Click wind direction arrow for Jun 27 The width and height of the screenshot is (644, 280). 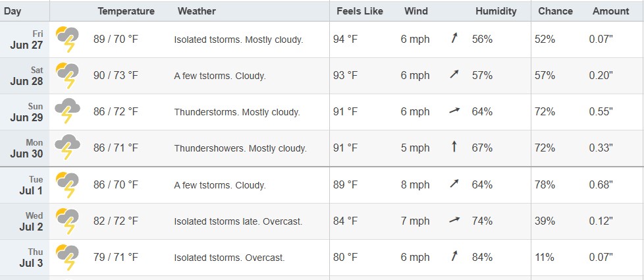click(454, 39)
